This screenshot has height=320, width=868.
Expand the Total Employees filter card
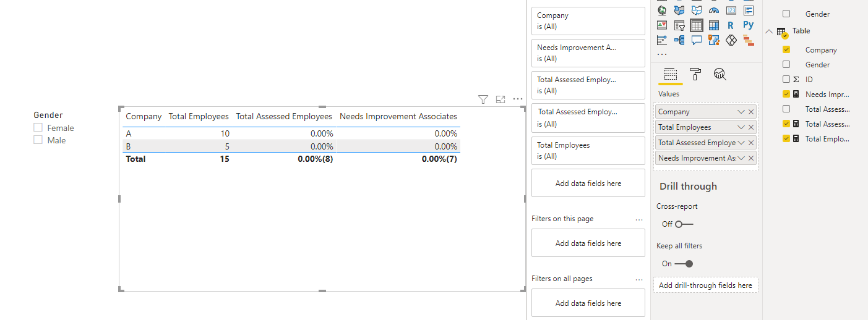(x=588, y=151)
